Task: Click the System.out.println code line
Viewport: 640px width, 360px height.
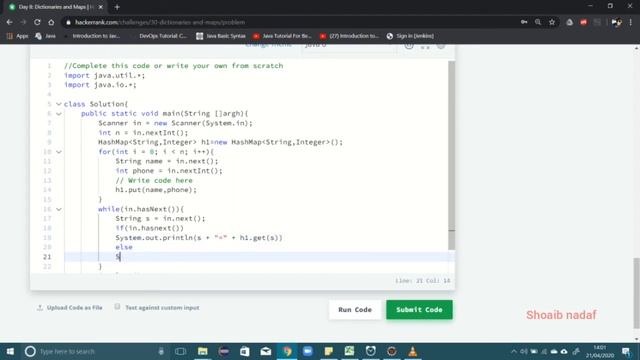Action: [x=199, y=238]
